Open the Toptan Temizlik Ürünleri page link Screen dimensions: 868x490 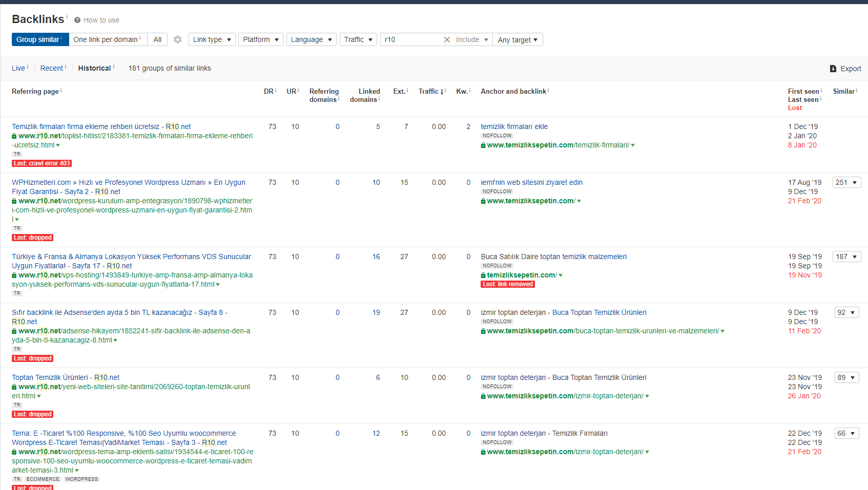click(x=66, y=377)
